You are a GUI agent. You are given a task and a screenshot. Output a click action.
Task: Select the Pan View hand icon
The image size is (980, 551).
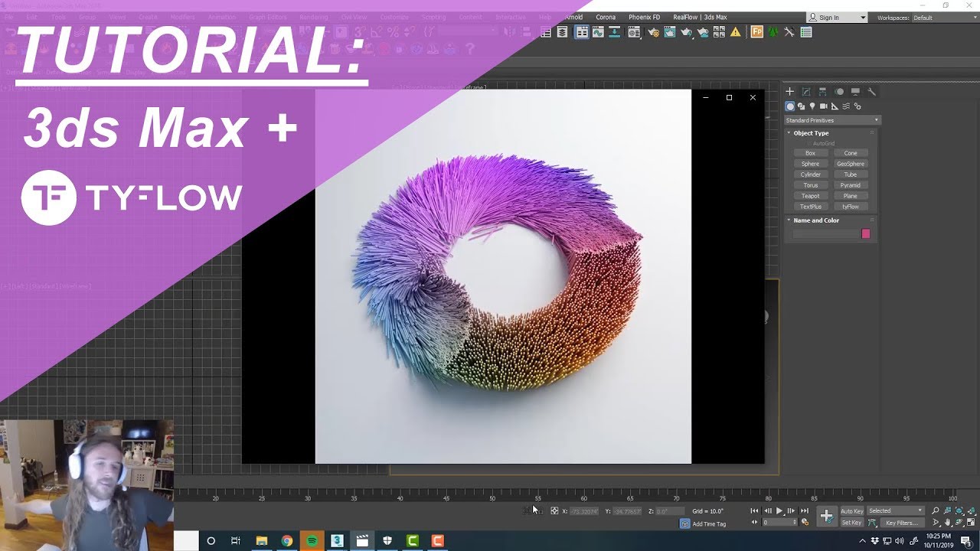pyautogui.click(x=947, y=522)
